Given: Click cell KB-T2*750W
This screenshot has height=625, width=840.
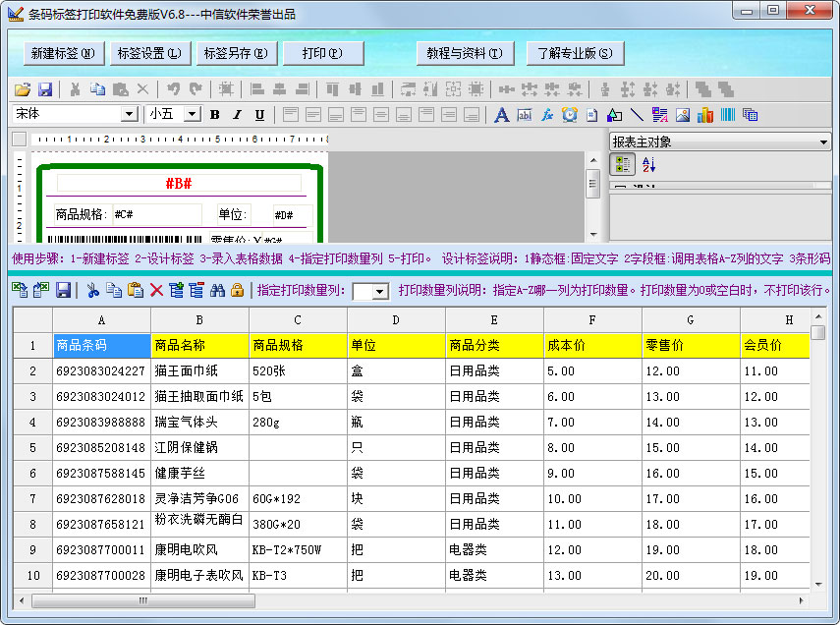Looking at the screenshot, I should point(298,550).
